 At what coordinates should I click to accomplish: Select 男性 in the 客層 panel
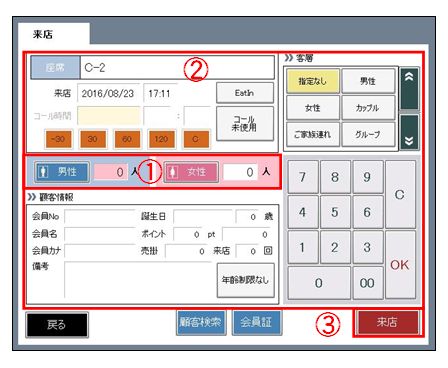pyautogui.click(x=368, y=81)
